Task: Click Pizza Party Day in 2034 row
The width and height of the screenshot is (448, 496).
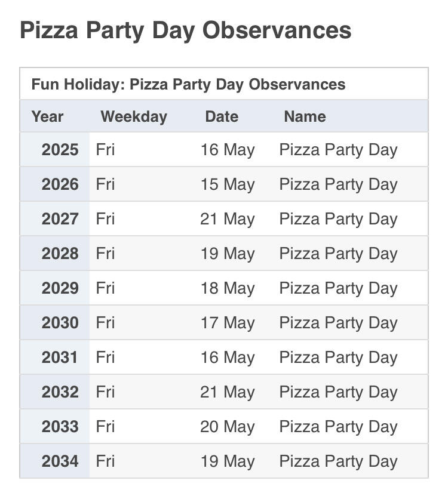Action: click(x=338, y=461)
